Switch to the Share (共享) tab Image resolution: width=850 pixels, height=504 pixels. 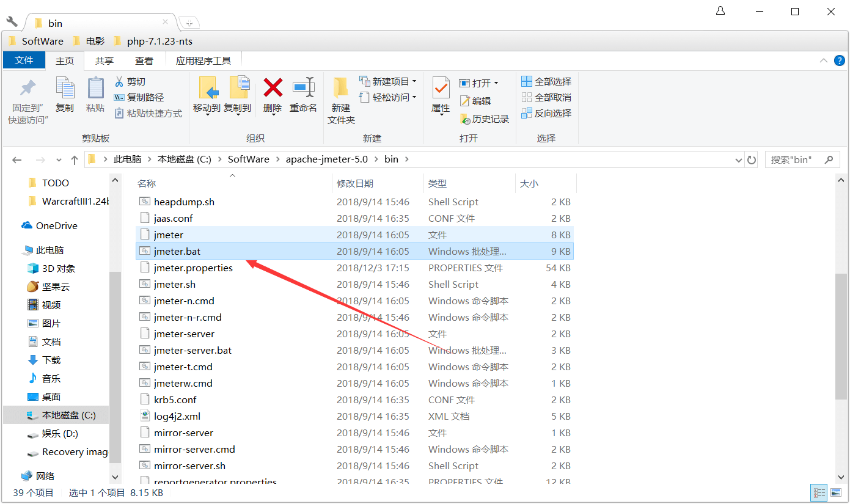(x=104, y=60)
